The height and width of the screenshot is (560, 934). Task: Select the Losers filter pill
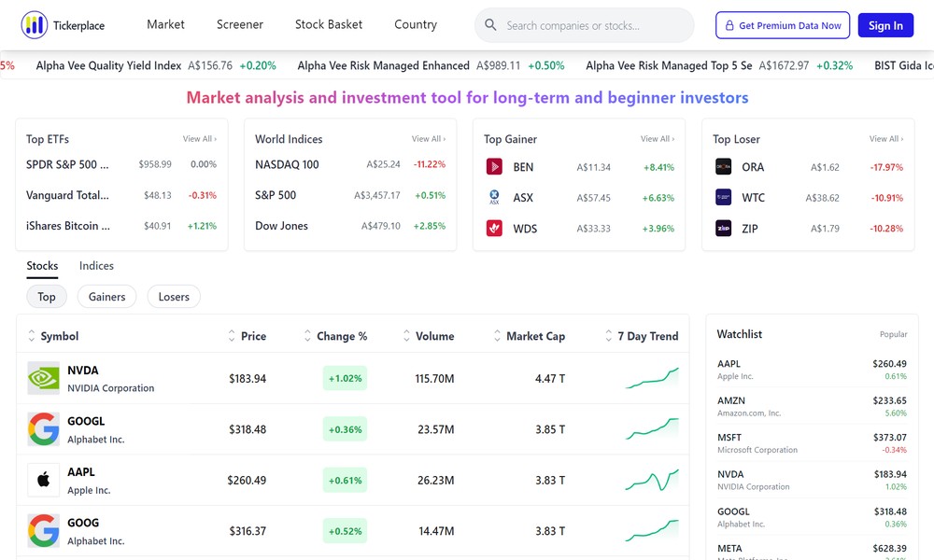(x=174, y=297)
